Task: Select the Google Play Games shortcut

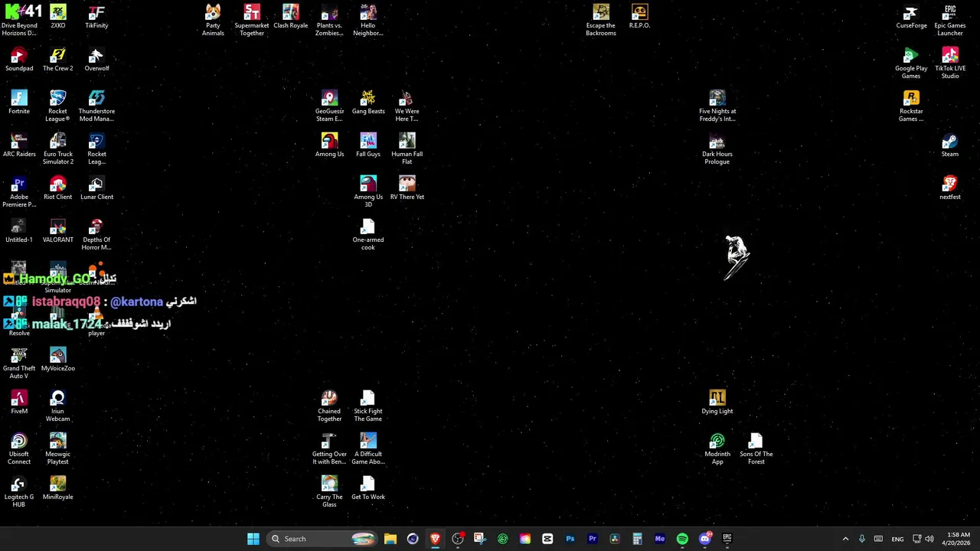Action: [911, 63]
